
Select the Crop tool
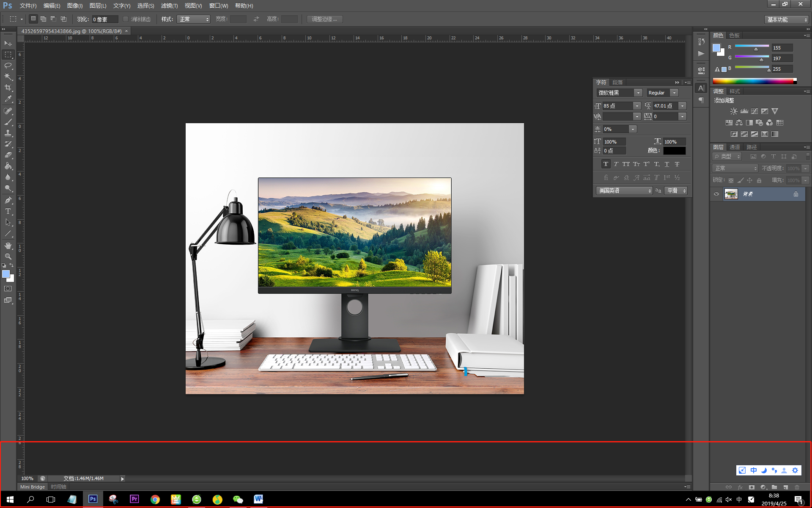(8, 88)
